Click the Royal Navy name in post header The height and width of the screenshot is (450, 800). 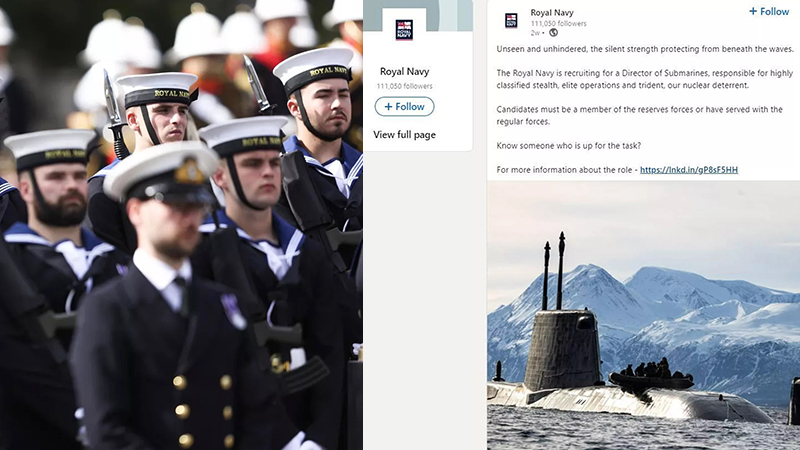pos(552,13)
